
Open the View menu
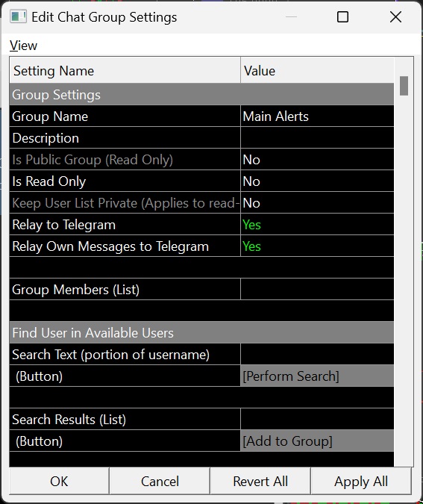click(23, 46)
